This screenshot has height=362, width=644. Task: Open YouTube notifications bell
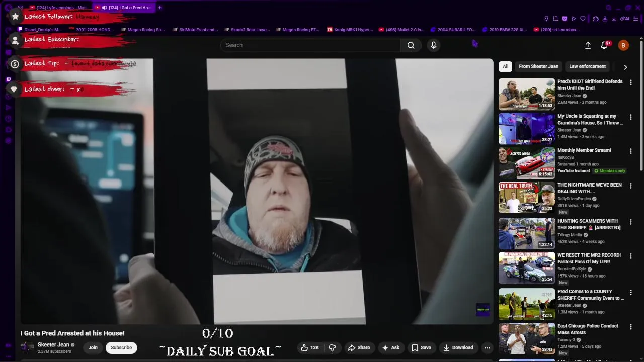605,45
